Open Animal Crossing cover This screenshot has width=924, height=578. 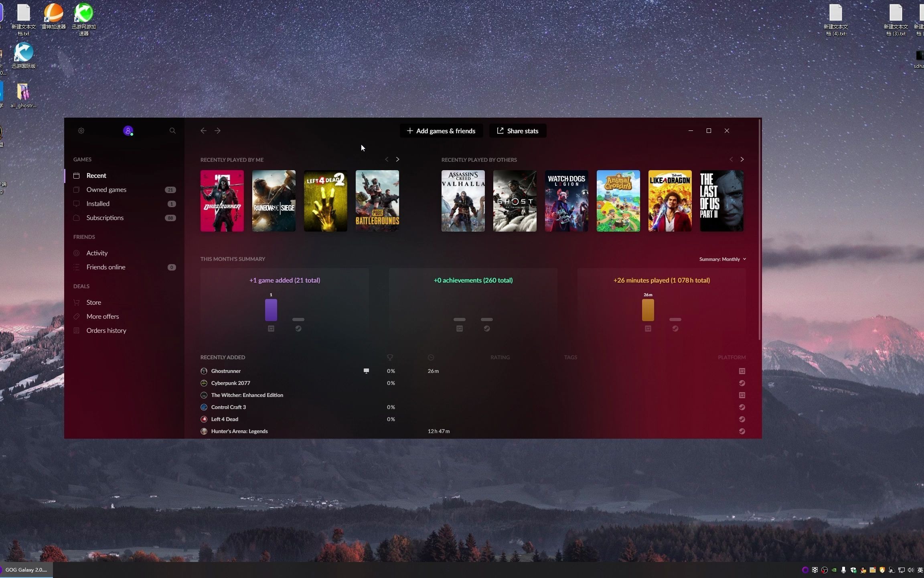(618, 201)
